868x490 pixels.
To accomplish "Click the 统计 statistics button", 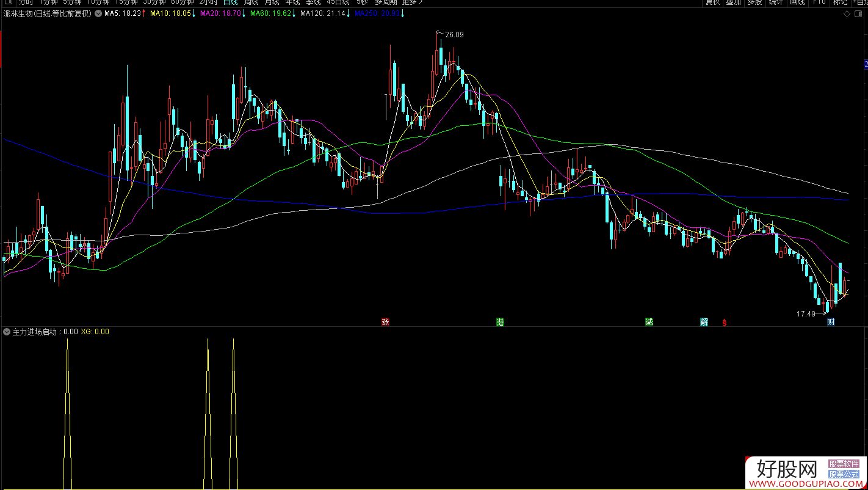I will [x=776, y=2].
